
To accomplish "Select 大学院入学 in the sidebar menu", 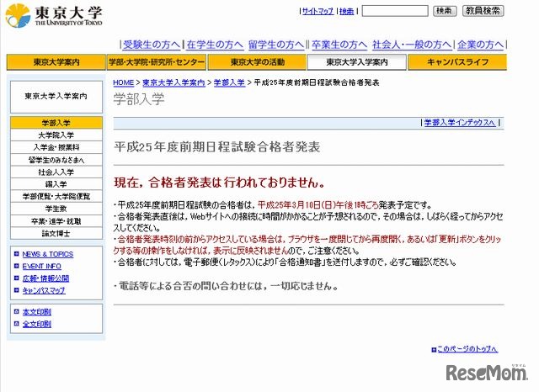I will click(x=56, y=135).
